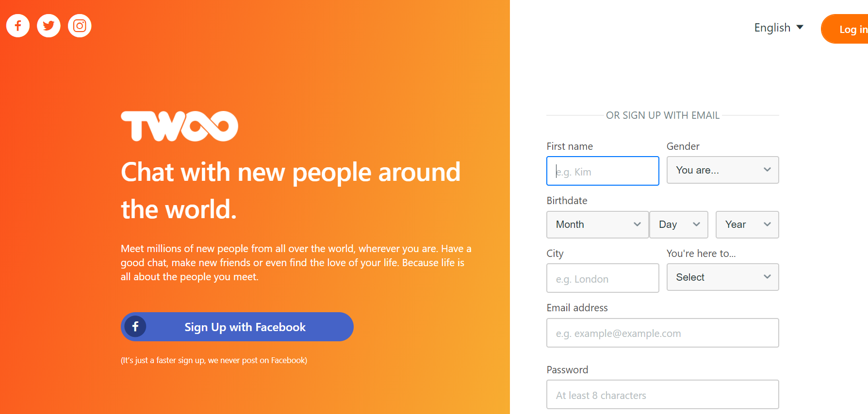Image resolution: width=868 pixels, height=414 pixels.
Task: Expand the 'You're here to...' Select dropdown
Action: point(723,277)
